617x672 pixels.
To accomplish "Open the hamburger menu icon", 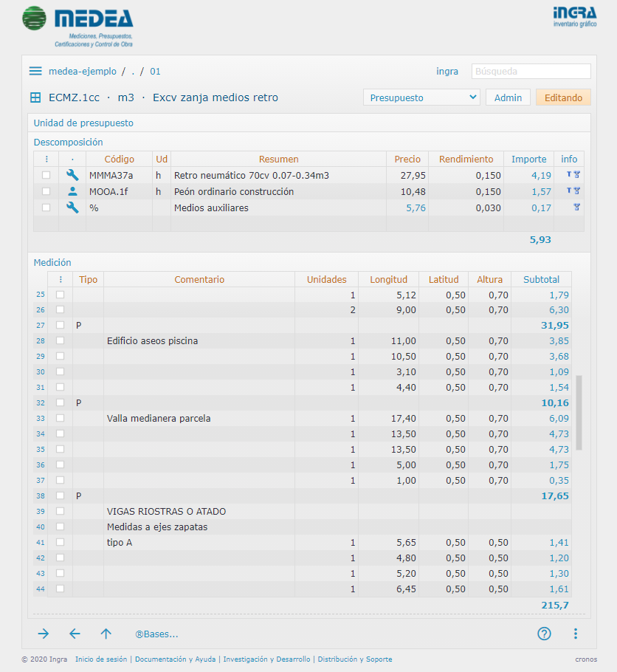I will 35,72.
